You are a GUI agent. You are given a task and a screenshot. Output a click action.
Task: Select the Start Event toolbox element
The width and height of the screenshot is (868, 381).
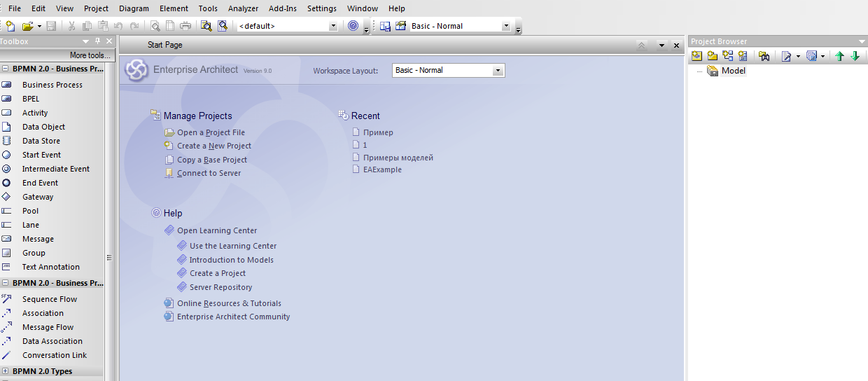click(x=41, y=155)
